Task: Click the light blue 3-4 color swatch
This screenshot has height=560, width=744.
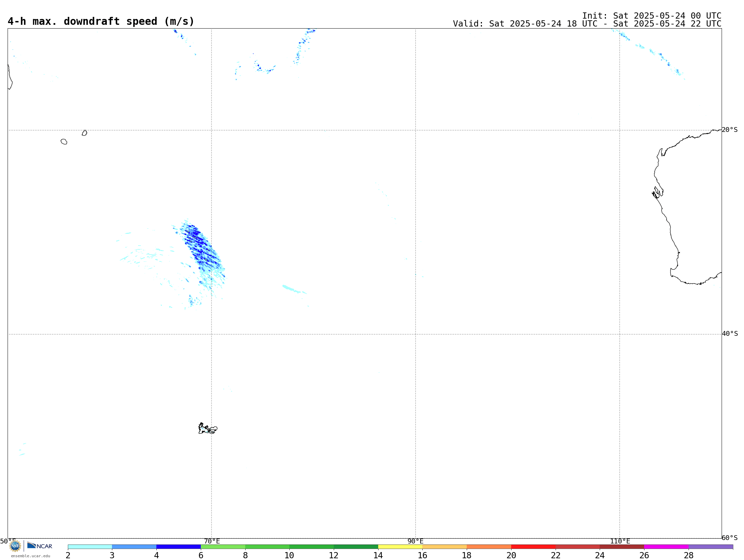Action: (x=134, y=547)
